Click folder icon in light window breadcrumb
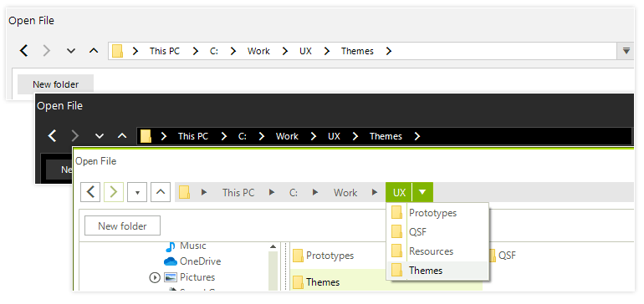Image resolution: width=644 pixels, height=304 pixels. [117, 51]
